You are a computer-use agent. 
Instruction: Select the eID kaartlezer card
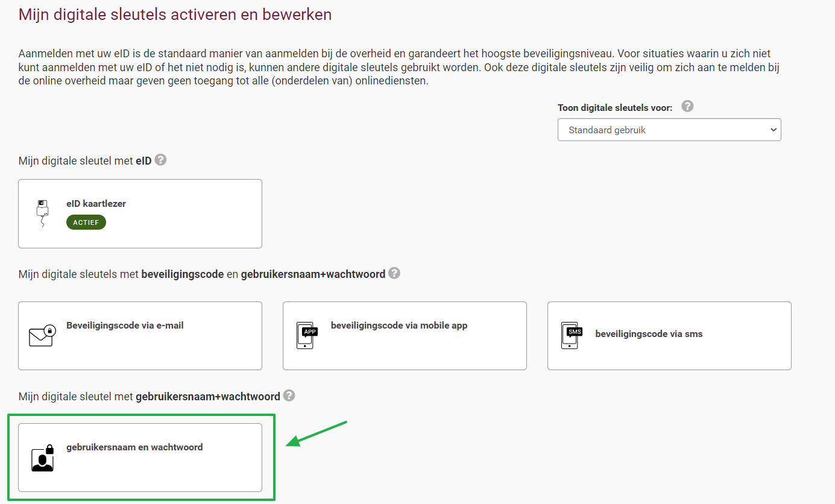coord(140,213)
